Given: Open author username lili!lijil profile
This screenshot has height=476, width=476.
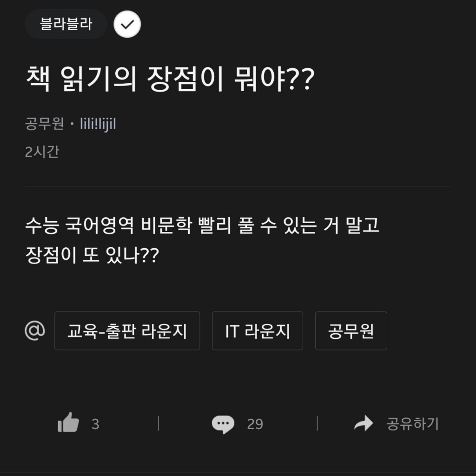Looking at the screenshot, I should click(x=98, y=125).
